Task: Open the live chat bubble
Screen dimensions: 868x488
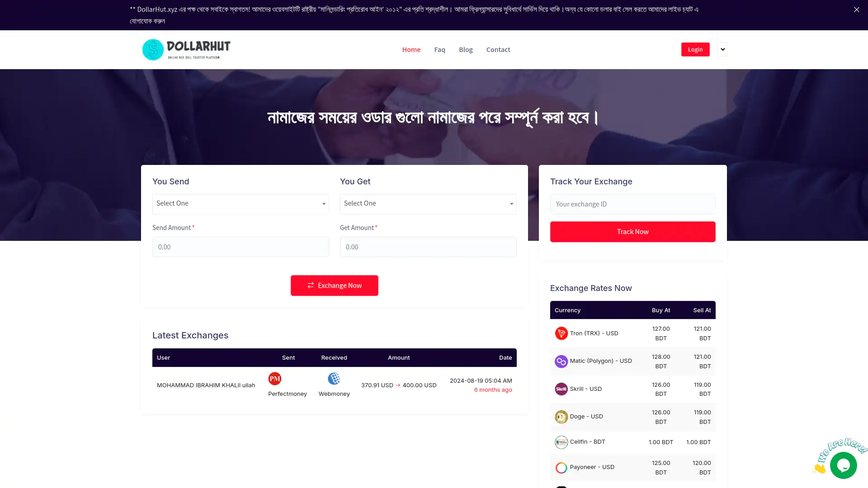Action: (x=843, y=465)
